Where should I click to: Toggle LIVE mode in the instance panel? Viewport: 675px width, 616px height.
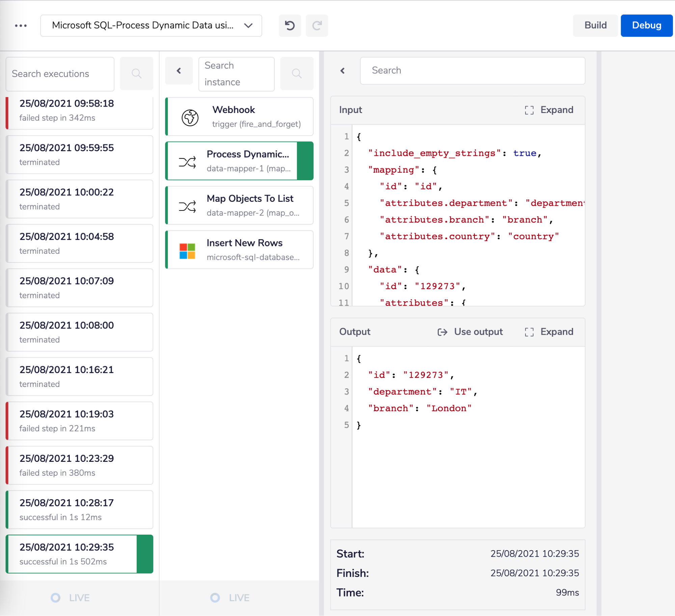230,597
